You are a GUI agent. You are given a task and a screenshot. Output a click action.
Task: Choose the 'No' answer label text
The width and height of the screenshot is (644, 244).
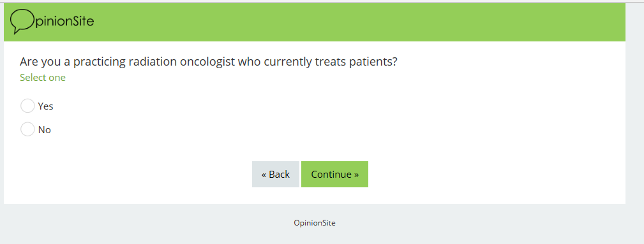44,129
